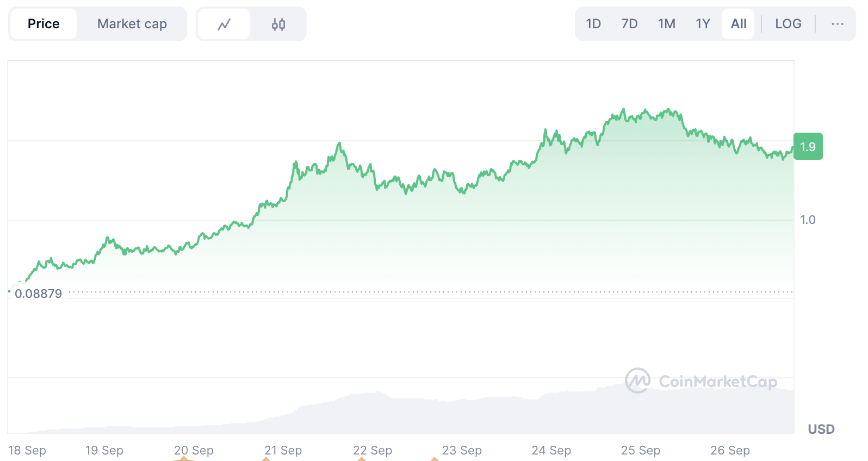Switch to line chart view
This screenshot has width=868, height=461.
point(224,24)
